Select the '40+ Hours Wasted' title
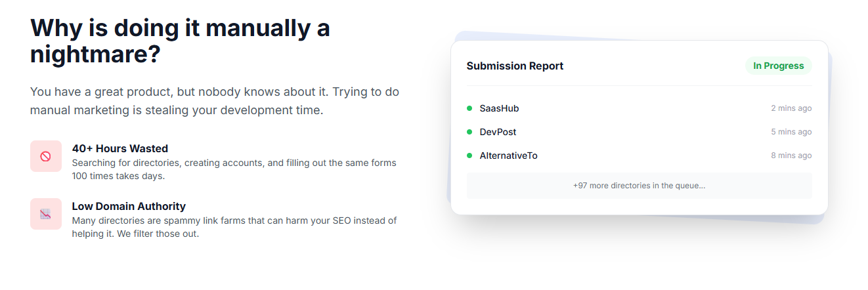Image resolution: width=868 pixels, height=290 pixels. pos(120,148)
